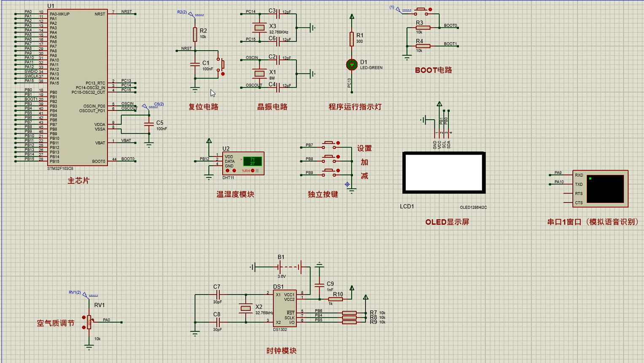Viewport: 644px width, 363px height.
Task: Select the 3.6V battery B1
Action: (x=289, y=267)
